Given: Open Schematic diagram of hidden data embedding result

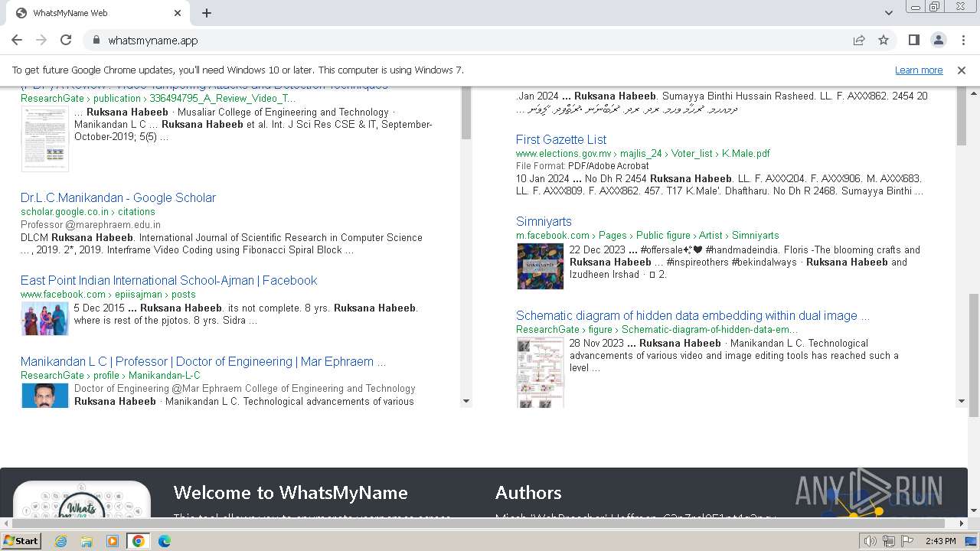Looking at the screenshot, I should click(693, 315).
